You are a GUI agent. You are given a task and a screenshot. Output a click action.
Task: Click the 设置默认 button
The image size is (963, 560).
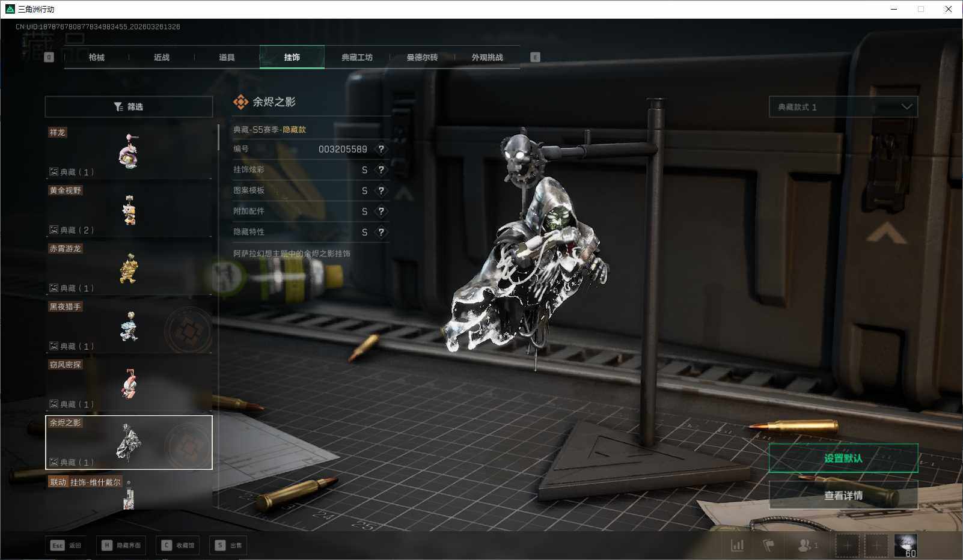843,458
